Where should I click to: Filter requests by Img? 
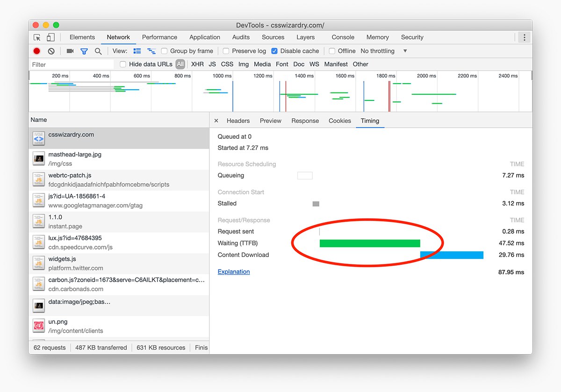point(244,64)
